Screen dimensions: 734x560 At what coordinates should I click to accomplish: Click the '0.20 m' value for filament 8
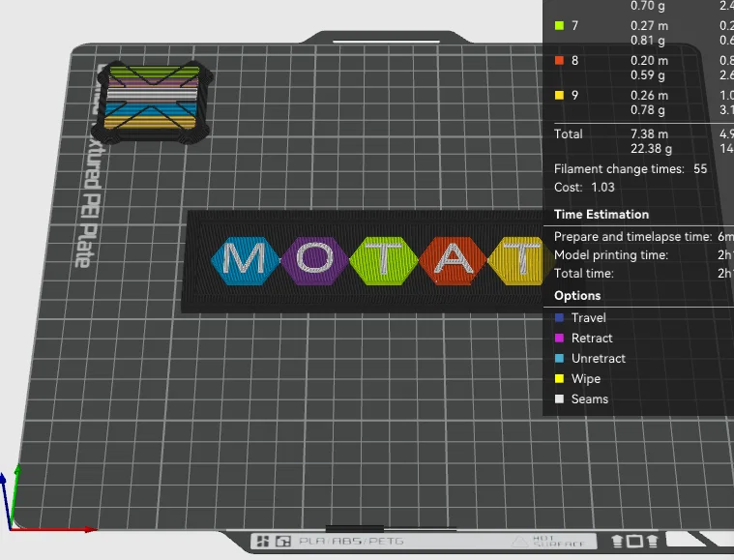point(649,60)
